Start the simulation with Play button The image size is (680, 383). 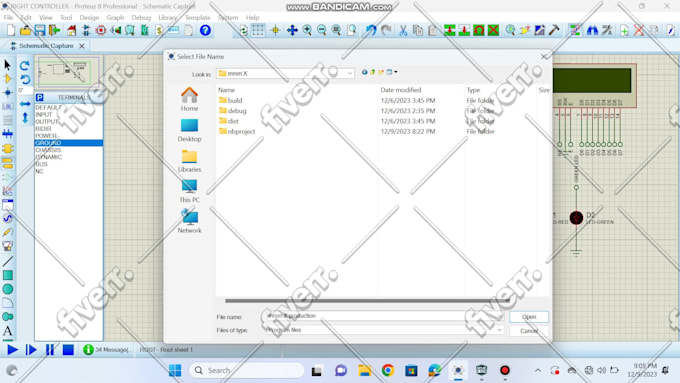point(12,350)
